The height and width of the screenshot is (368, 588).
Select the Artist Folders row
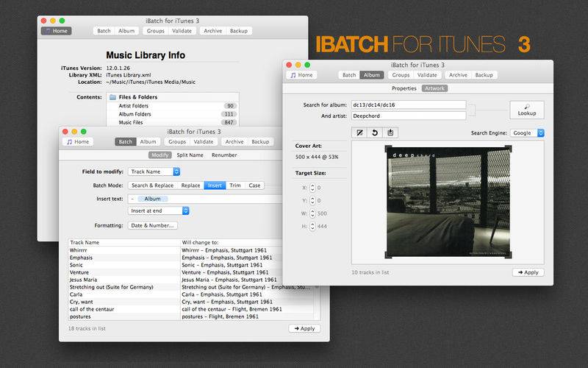[173, 106]
